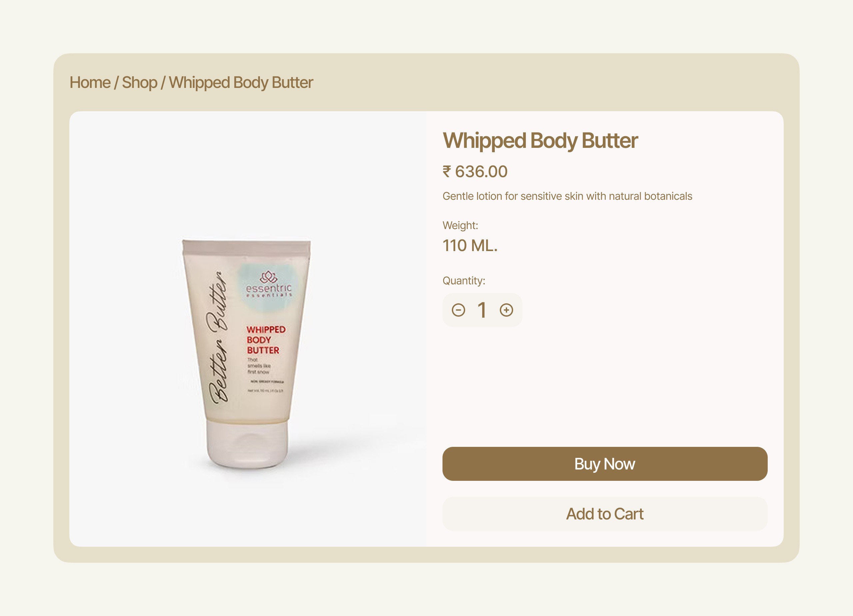
Task: Click the red Whipped Body Butter tube label
Action: point(266,340)
